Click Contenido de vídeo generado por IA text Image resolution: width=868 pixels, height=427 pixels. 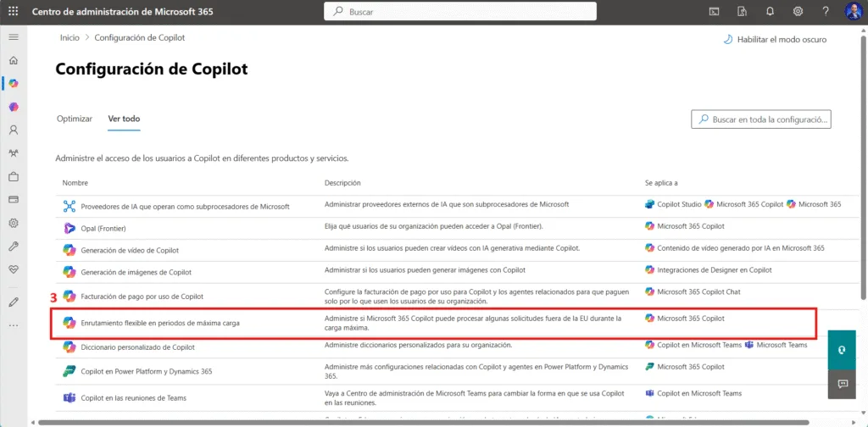[741, 247]
